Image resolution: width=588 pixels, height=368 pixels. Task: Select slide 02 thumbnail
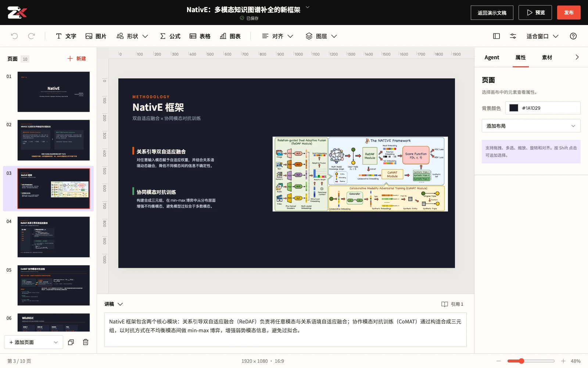click(54, 140)
